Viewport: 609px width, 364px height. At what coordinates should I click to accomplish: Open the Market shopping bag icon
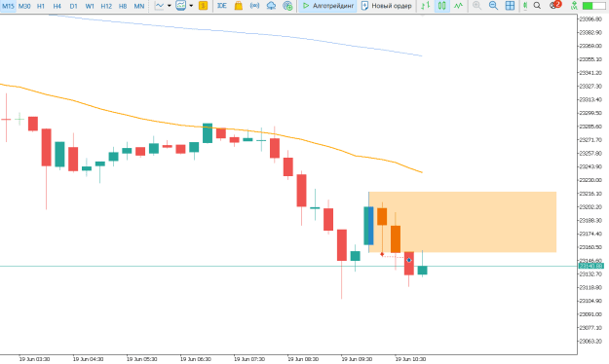[239, 6]
